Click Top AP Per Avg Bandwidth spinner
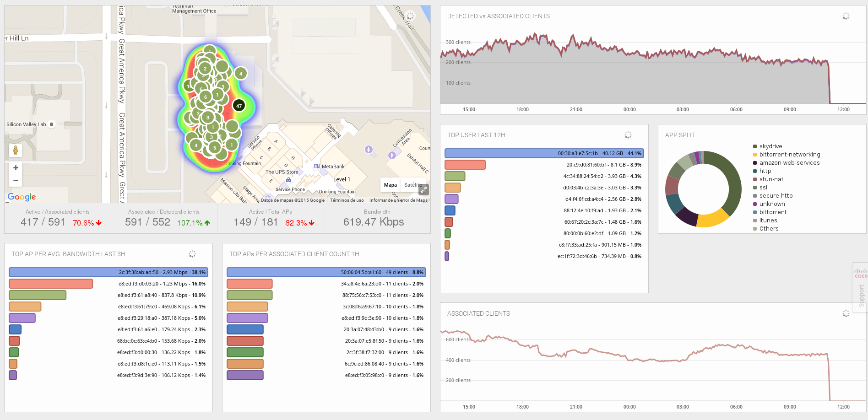Viewport: 868px width, 420px height. pyautogui.click(x=192, y=254)
